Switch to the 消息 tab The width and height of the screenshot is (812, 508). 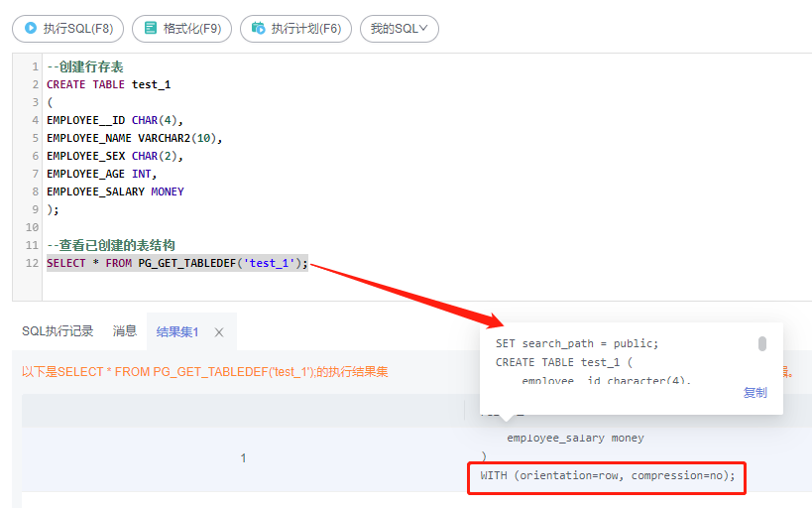pyautogui.click(x=125, y=331)
